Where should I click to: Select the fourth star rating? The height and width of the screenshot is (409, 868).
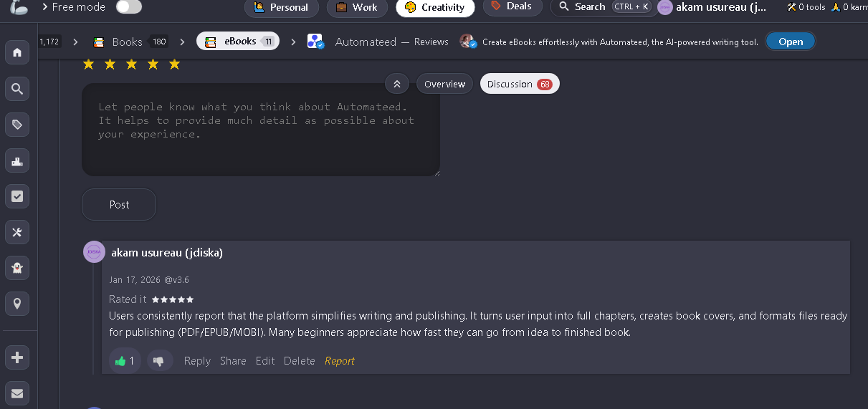[153, 64]
